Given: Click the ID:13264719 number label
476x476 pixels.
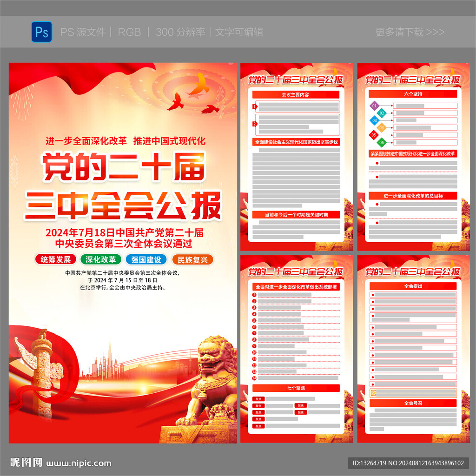Looking at the screenshot, I should [369, 463].
